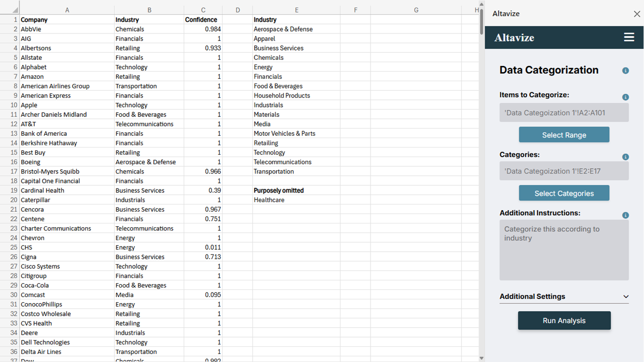
Task: Select cell containing AbbVie
Action: tap(67, 29)
